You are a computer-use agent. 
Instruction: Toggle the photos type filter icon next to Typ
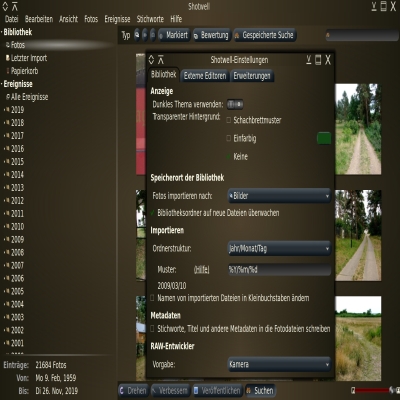pyautogui.click(x=137, y=35)
